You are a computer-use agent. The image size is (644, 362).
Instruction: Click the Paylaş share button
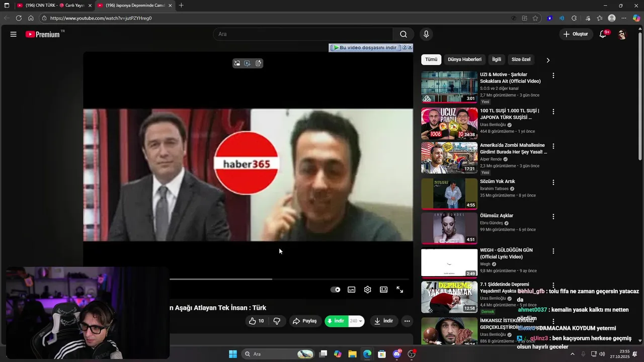pos(305,321)
